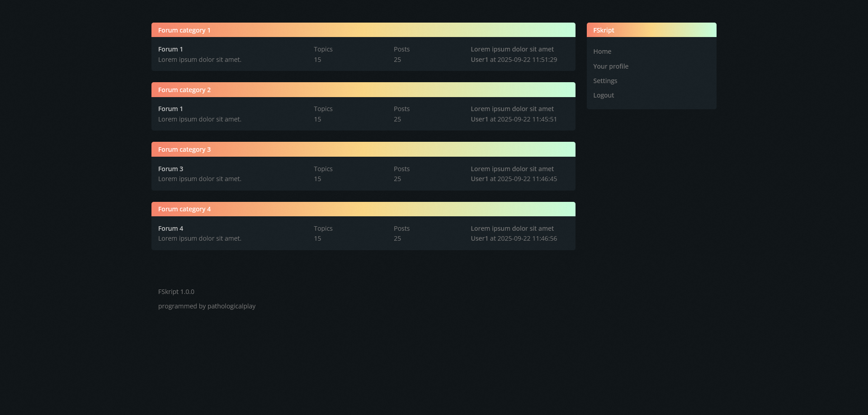Select the Forum category 2 header

coord(184,90)
